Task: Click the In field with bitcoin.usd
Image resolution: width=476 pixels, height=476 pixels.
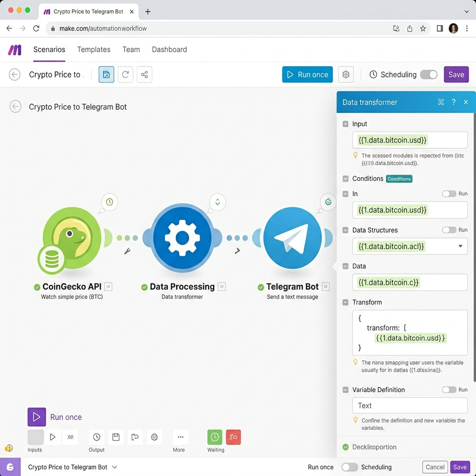Action: (410, 210)
